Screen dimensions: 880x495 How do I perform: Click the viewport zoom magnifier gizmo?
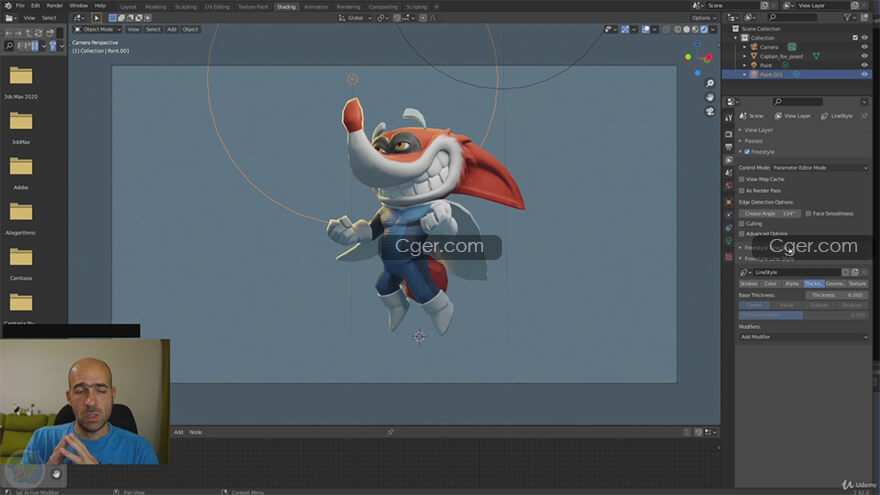710,83
